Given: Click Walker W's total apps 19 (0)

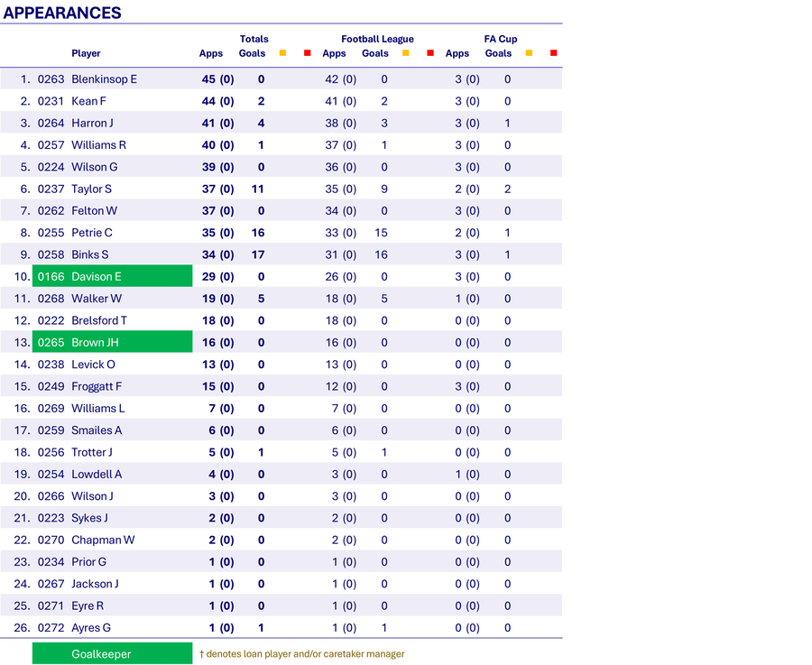Looking at the screenshot, I should 218,299.
